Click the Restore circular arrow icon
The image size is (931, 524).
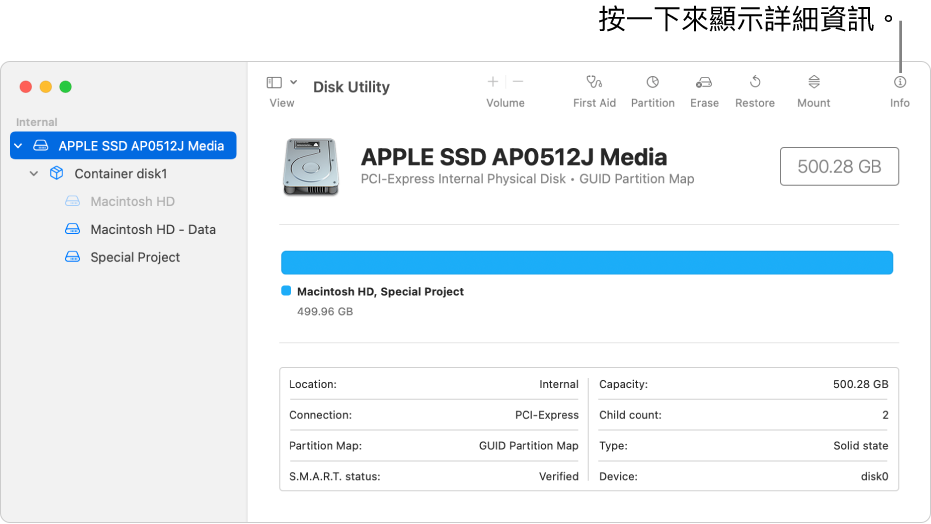755,81
